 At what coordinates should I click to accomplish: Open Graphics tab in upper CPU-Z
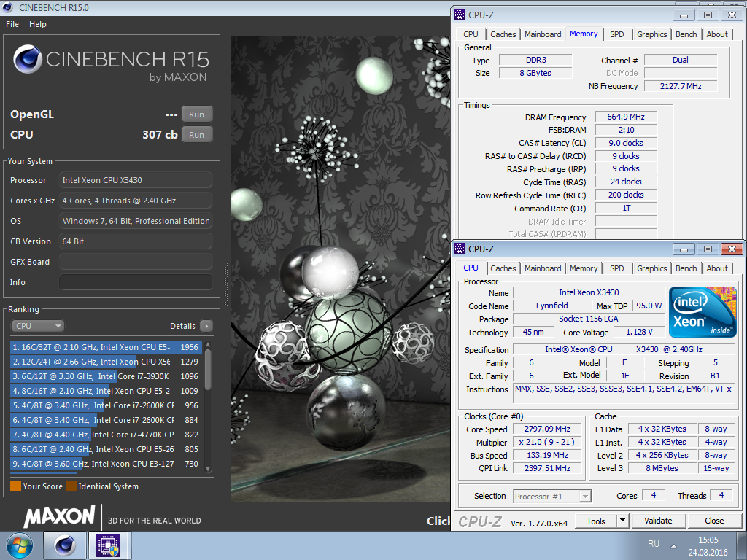tap(651, 34)
